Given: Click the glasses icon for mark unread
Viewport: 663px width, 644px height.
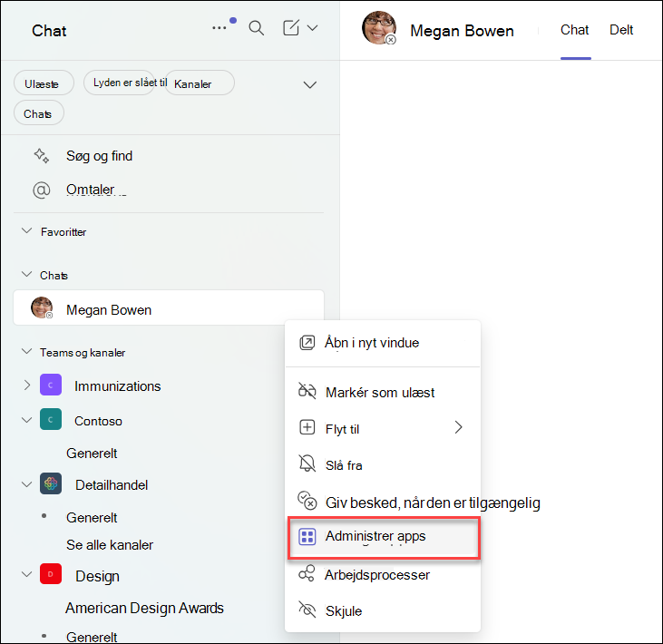Looking at the screenshot, I should 307,391.
